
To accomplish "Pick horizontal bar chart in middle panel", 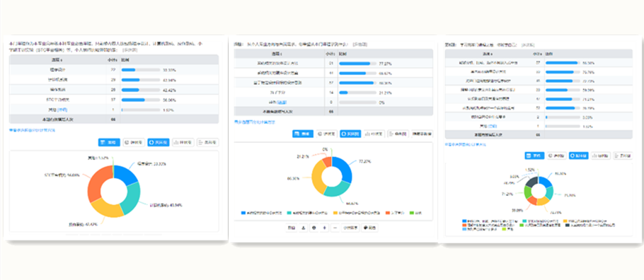I will (x=398, y=134).
